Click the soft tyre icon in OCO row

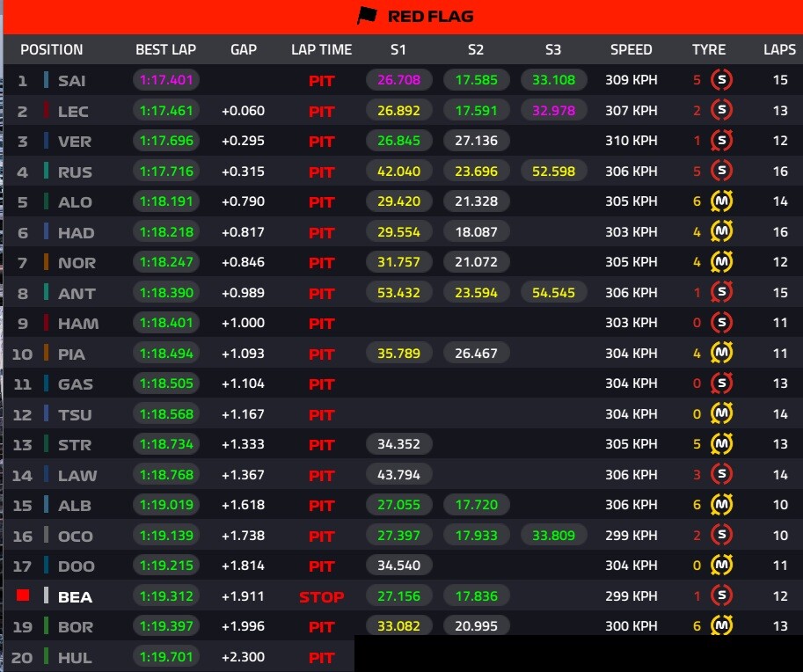coord(721,536)
